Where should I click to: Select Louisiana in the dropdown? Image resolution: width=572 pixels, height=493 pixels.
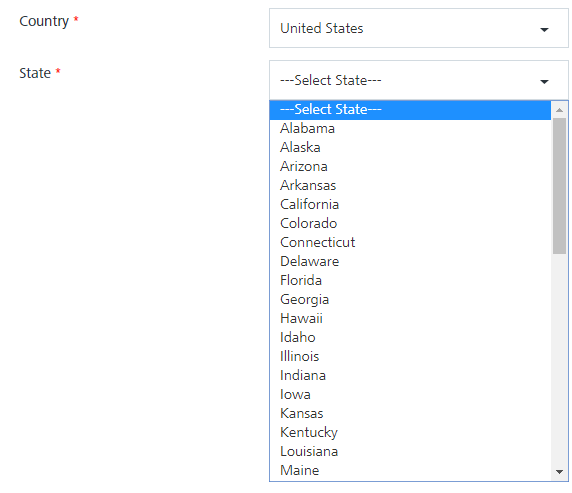[410, 451]
